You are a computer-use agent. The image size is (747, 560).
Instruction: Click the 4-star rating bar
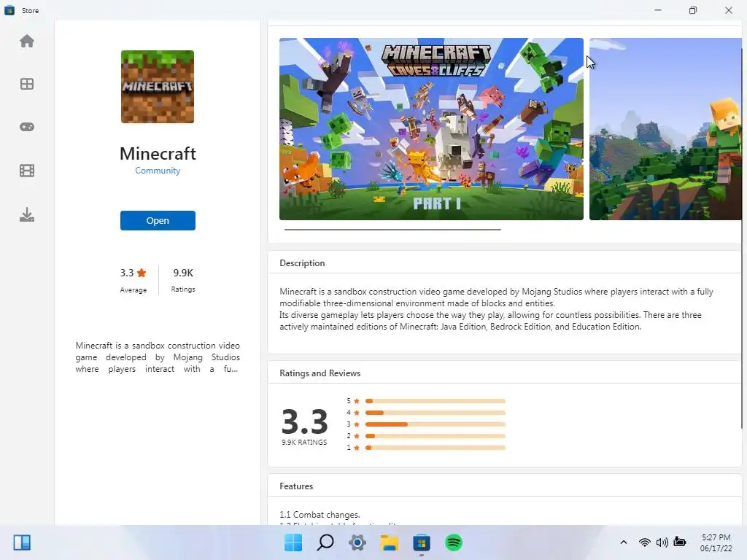435,413
